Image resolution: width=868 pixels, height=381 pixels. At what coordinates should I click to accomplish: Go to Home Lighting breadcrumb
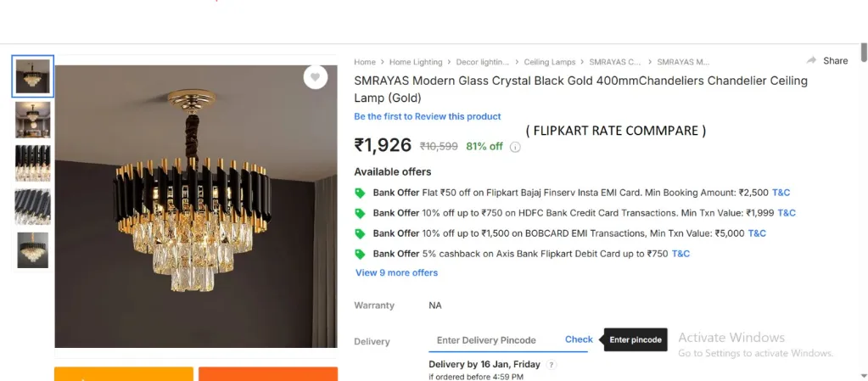416,62
